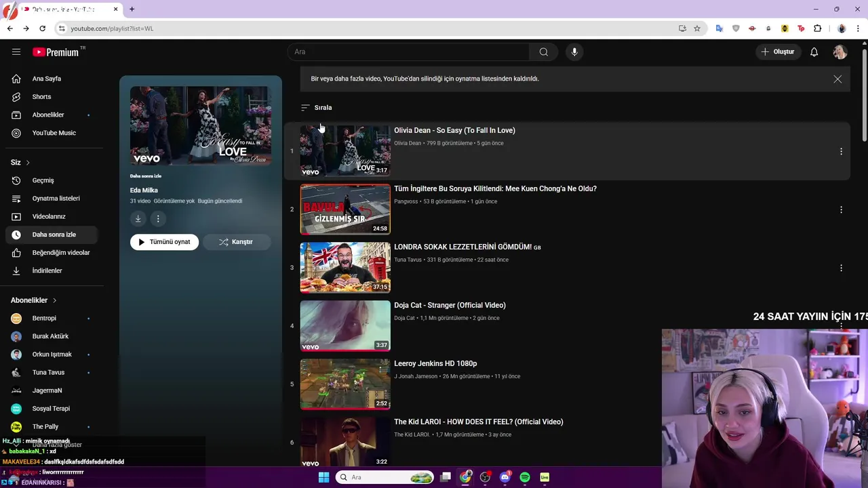Viewport: 868px width, 488px height.
Task: Open the YouTube hamburger guide menu
Action: [x=16, y=52]
